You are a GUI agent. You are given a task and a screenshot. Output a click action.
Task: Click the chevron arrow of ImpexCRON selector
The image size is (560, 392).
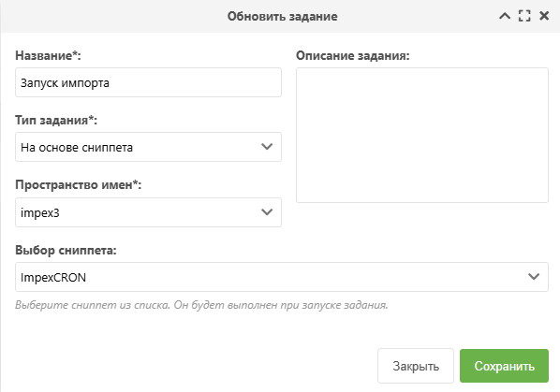534,277
